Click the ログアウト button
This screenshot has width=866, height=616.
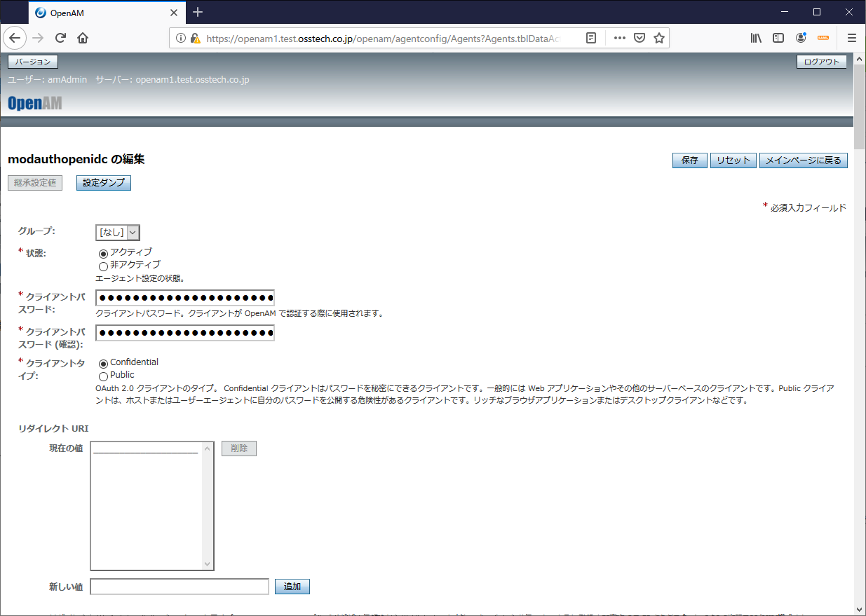[x=821, y=62]
